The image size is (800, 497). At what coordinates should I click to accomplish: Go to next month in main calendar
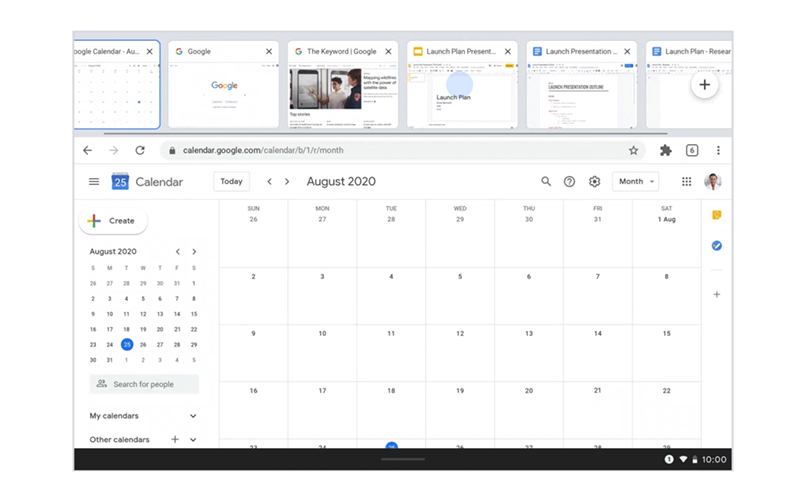point(287,182)
